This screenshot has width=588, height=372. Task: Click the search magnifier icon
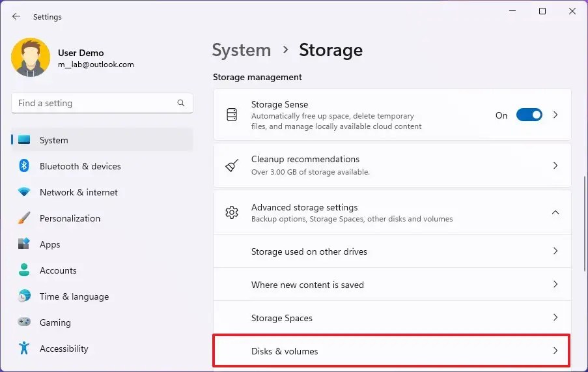181,103
